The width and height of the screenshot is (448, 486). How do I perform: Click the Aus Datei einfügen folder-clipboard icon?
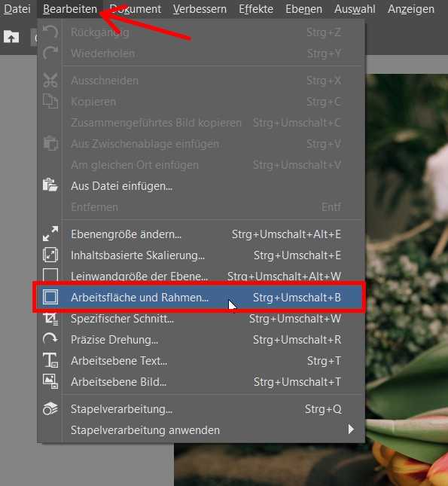click(50, 185)
